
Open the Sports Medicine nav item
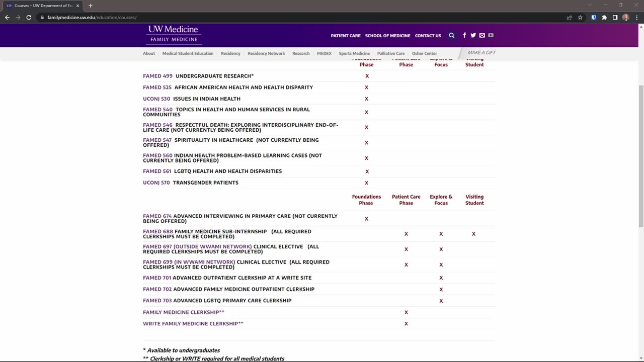[354, 53]
